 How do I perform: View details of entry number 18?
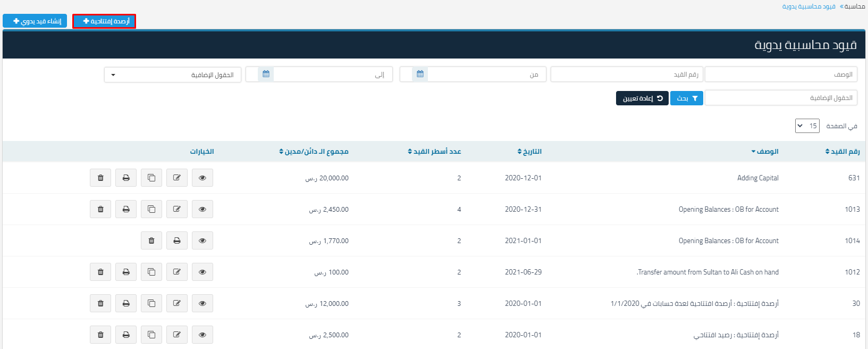202,335
